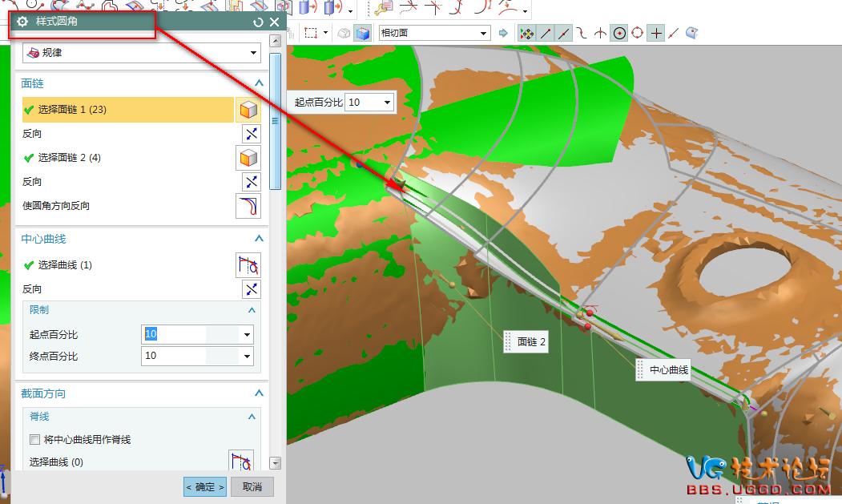The width and height of the screenshot is (842, 504).
Task: Click the dialog's vertical scrollbar thumb
Action: coord(275,120)
